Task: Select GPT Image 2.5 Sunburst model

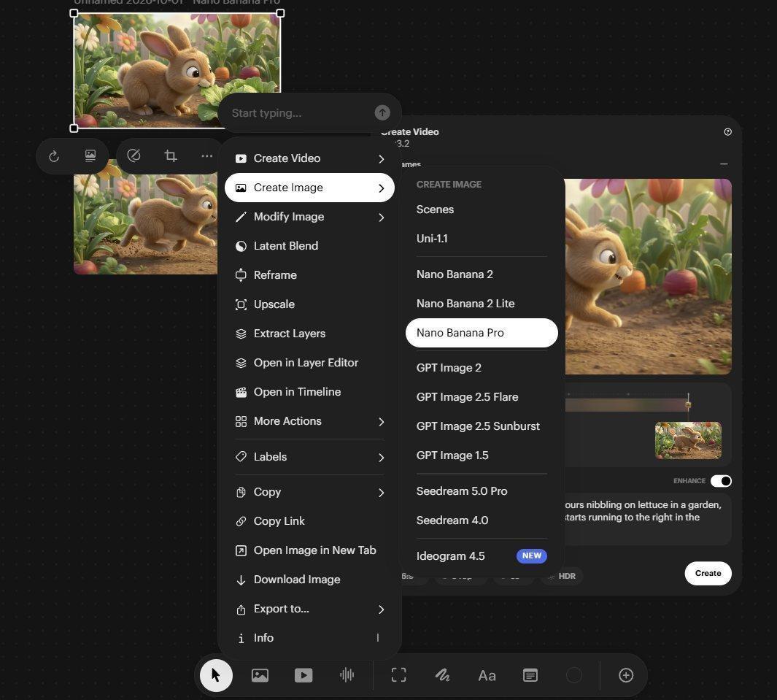Action: tap(482, 426)
